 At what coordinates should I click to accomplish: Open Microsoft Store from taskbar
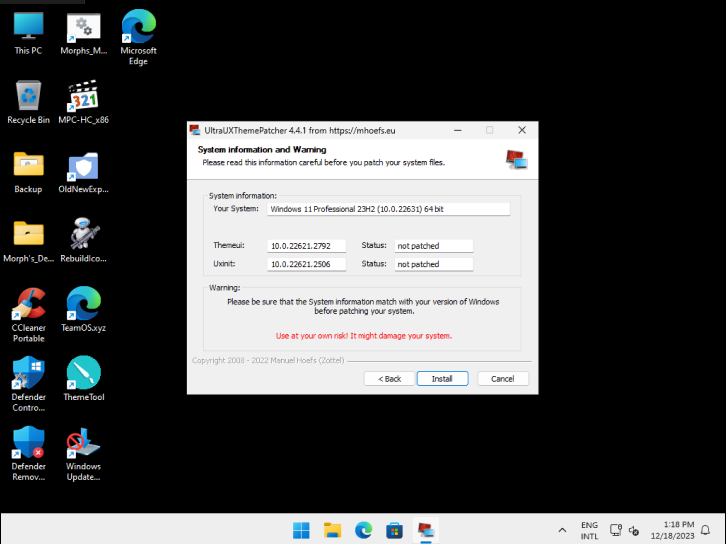pyautogui.click(x=394, y=530)
